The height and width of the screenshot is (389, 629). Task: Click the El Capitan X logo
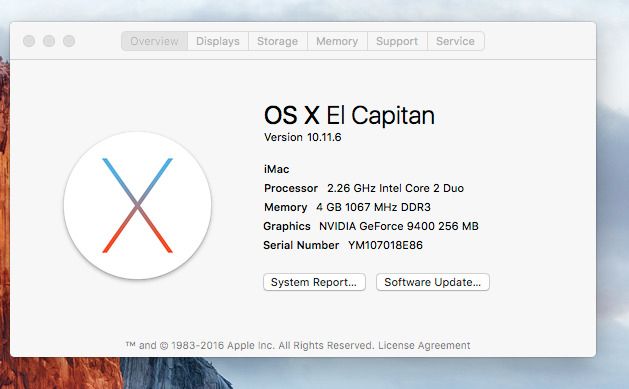[138, 205]
